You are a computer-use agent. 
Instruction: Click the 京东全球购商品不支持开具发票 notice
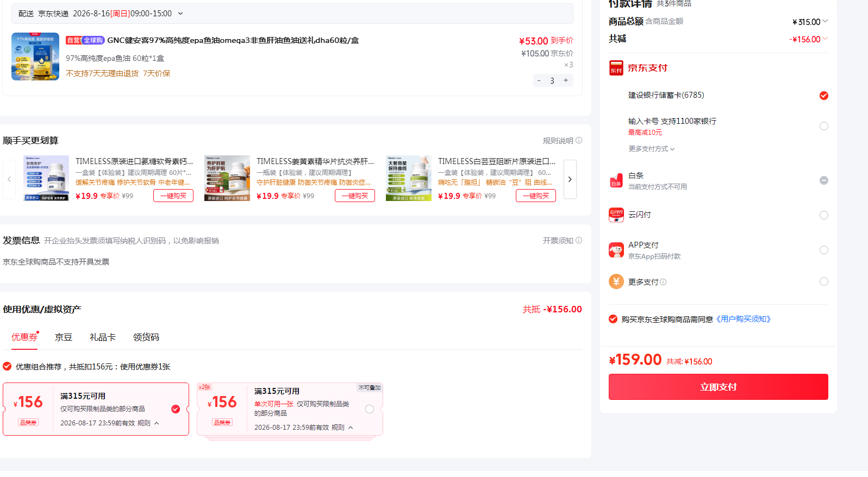pyautogui.click(x=56, y=262)
